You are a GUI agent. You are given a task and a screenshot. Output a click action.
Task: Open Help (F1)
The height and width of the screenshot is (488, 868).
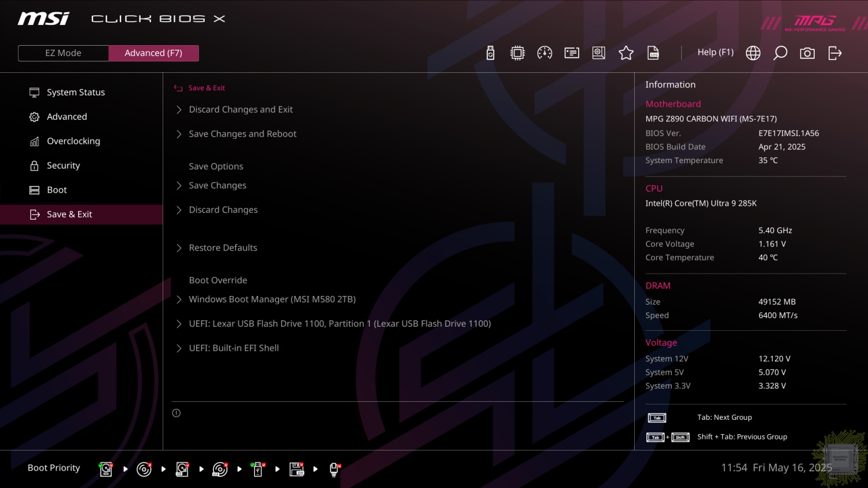(715, 53)
